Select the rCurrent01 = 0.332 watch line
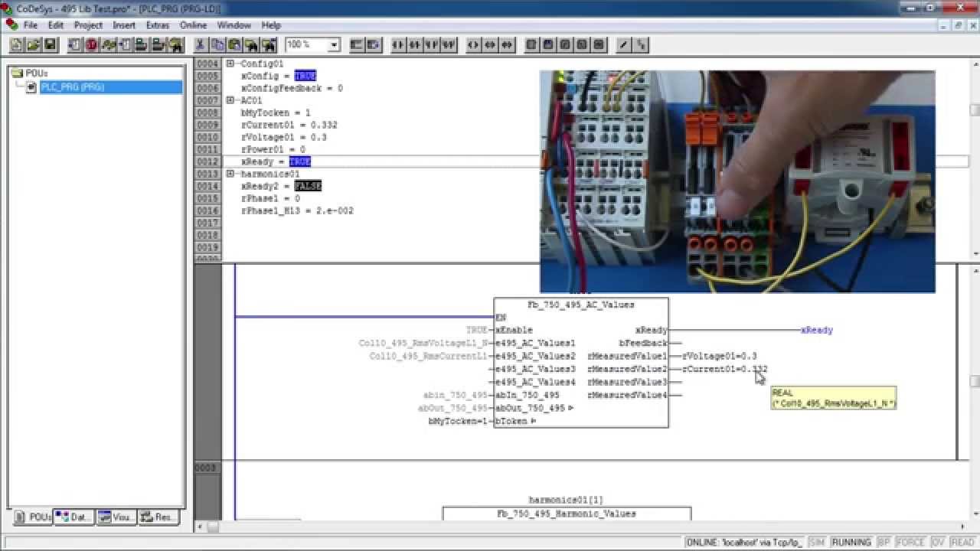 click(x=289, y=125)
